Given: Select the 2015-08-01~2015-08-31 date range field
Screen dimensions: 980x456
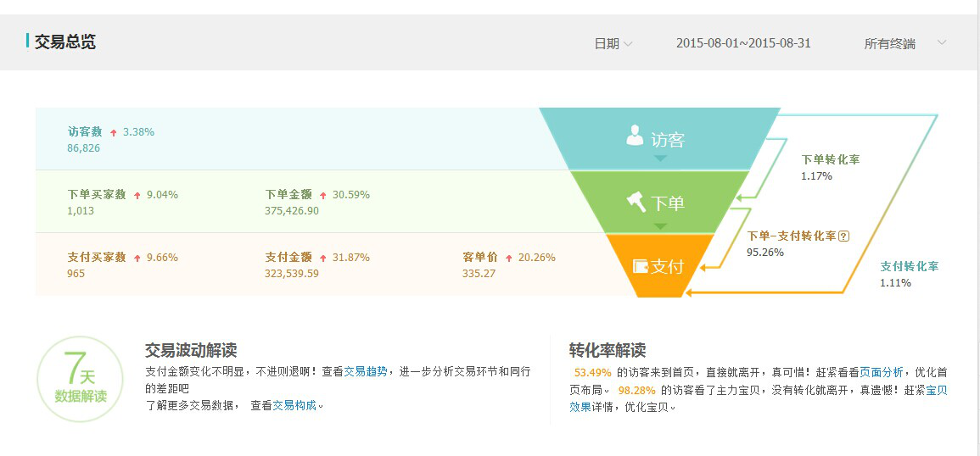Looking at the screenshot, I should click(743, 43).
